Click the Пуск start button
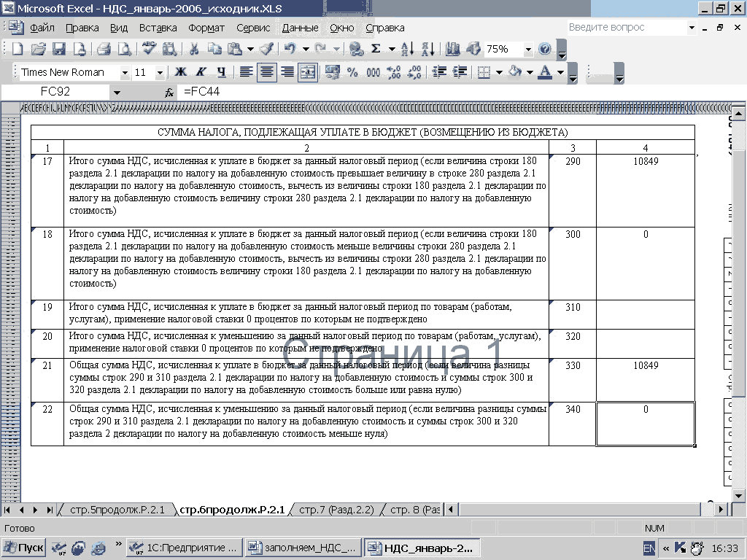 [x=23, y=547]
